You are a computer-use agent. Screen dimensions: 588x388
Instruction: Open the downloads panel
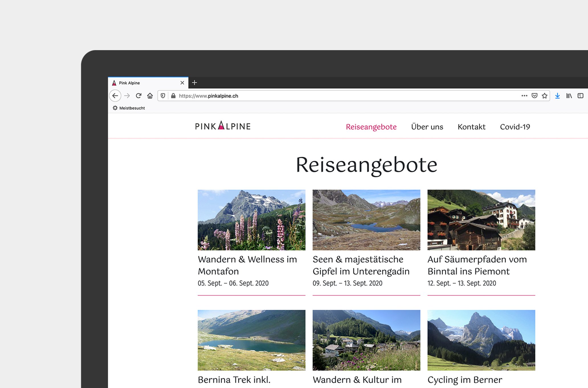(558, 96)
